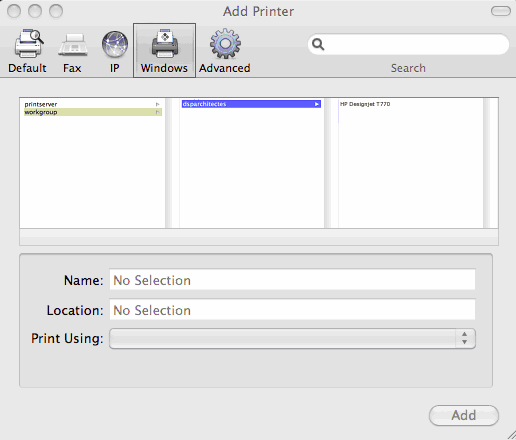Open the Advanced gear icon
Screen dimensions: 516x440
[225, 44]
